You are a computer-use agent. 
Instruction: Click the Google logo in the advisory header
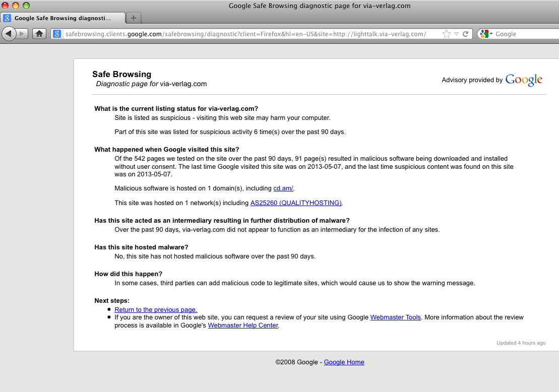pos(524,80)
